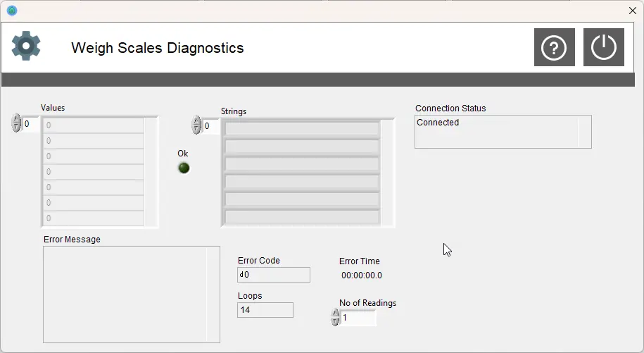Click the 'No of Readings' label
Viewport: 644px width, 353px height.
[367, 303]
